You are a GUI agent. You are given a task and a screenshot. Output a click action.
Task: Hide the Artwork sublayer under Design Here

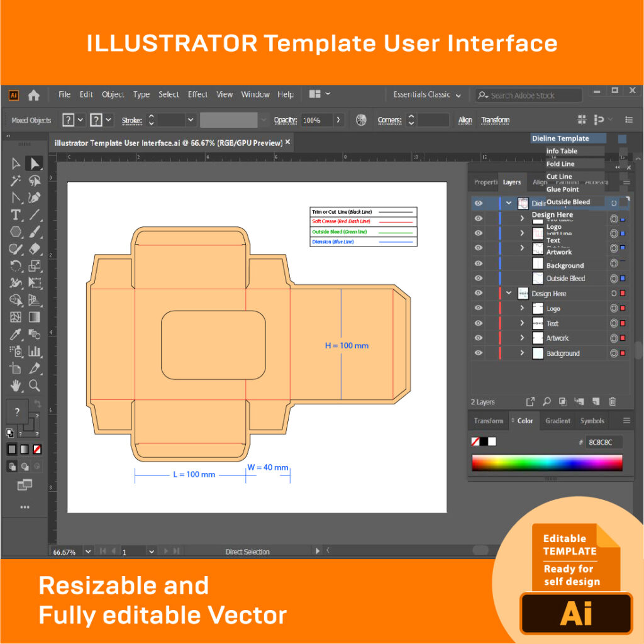coord(478,338)
